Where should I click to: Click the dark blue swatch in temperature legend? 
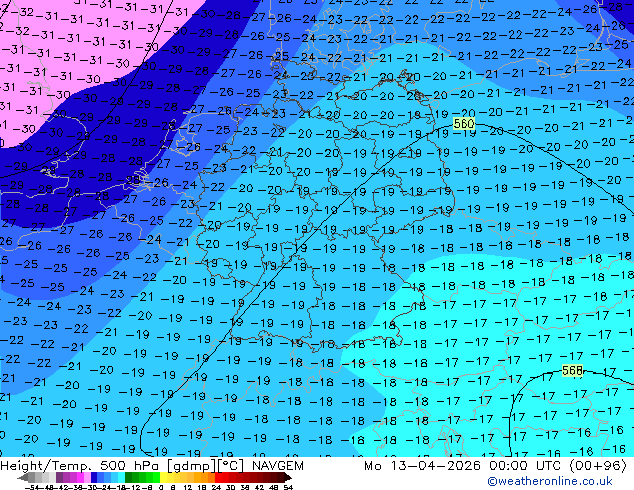(94, 478)
